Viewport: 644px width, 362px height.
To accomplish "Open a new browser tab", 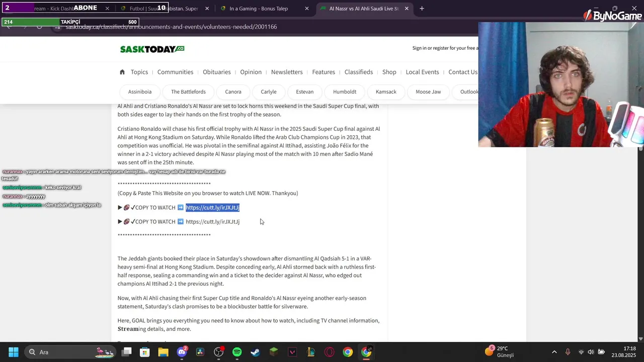I will coord(422,9).
